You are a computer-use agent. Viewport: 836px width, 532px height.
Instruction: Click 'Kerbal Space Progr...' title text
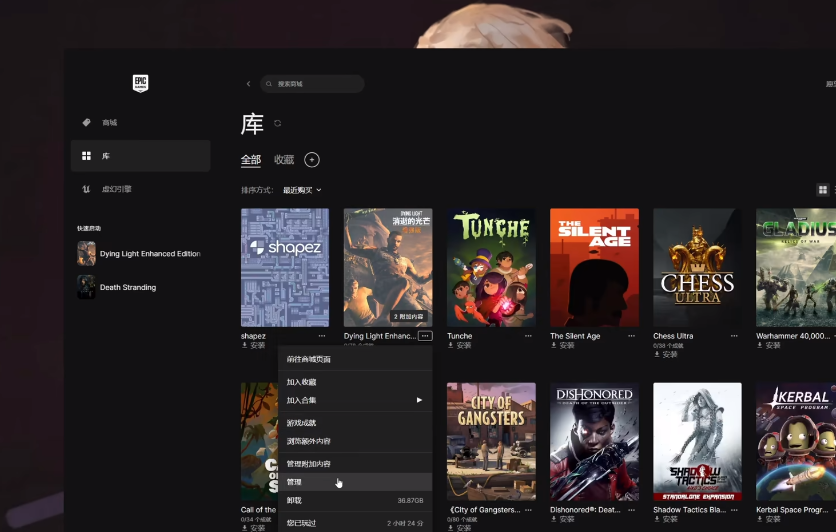pyautogui.click(x=792, y=510)
